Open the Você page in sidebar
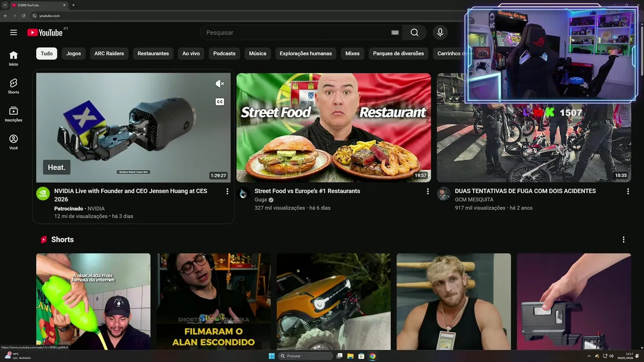The width and height of the screenshot is (644, 362). [x=14, y=142]
